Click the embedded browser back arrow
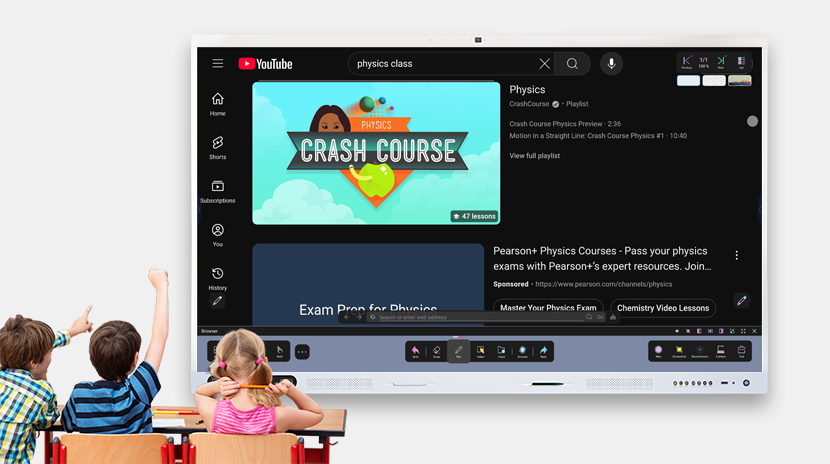The image size is (830, 464). click(347, 317)
